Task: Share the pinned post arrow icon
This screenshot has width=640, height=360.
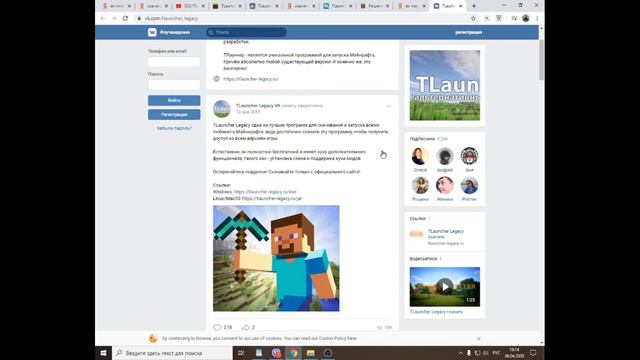Action: pos(245,327)
